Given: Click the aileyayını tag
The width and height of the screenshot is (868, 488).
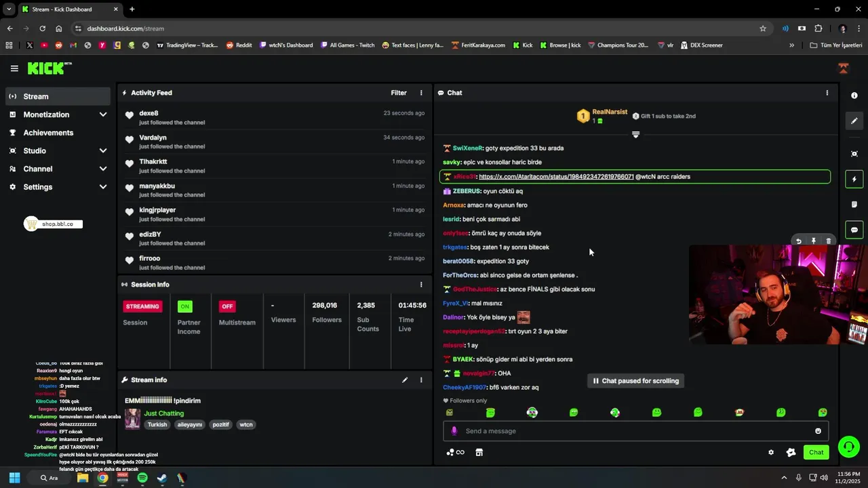Looking at the screenshot, I should 190,425.
